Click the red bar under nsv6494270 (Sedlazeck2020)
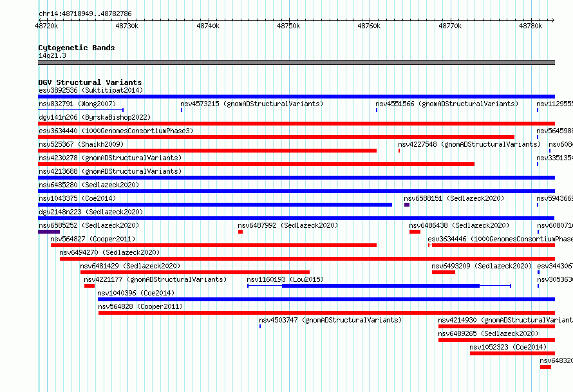Viewport: 573px width, 392px height. [x=307, y=259]
